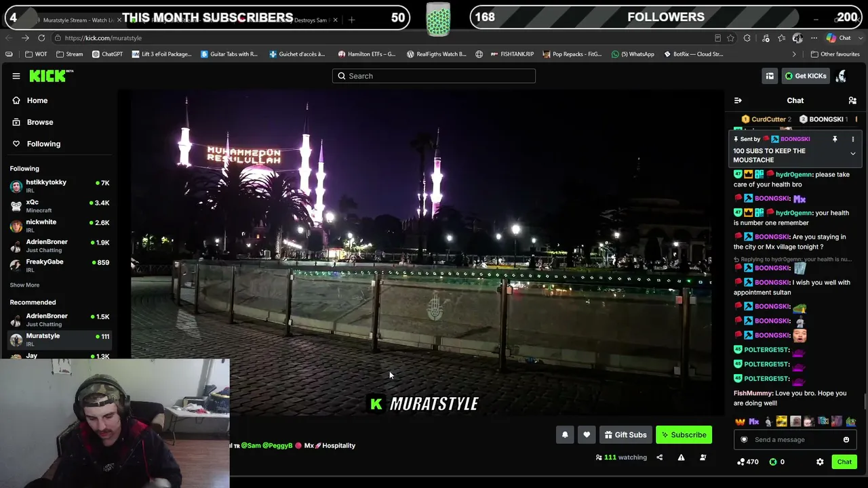Open the ChatGPT bookmark
This screenshot has width=868, height=488.
(x=107, y=54)
